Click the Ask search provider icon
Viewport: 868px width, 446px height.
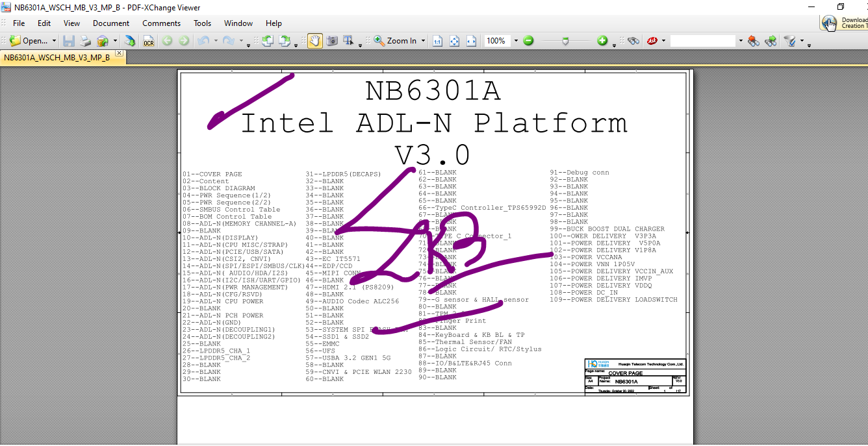click(652, 41)
